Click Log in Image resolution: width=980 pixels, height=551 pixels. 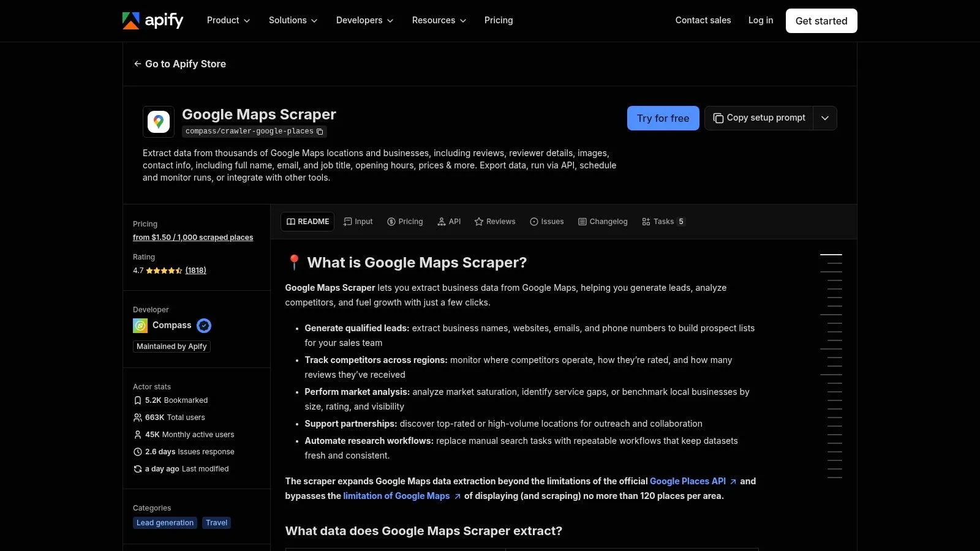761,20
